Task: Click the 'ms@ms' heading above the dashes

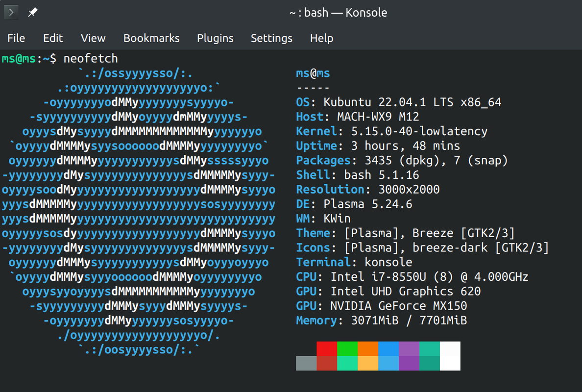Action: coord(313,73)
